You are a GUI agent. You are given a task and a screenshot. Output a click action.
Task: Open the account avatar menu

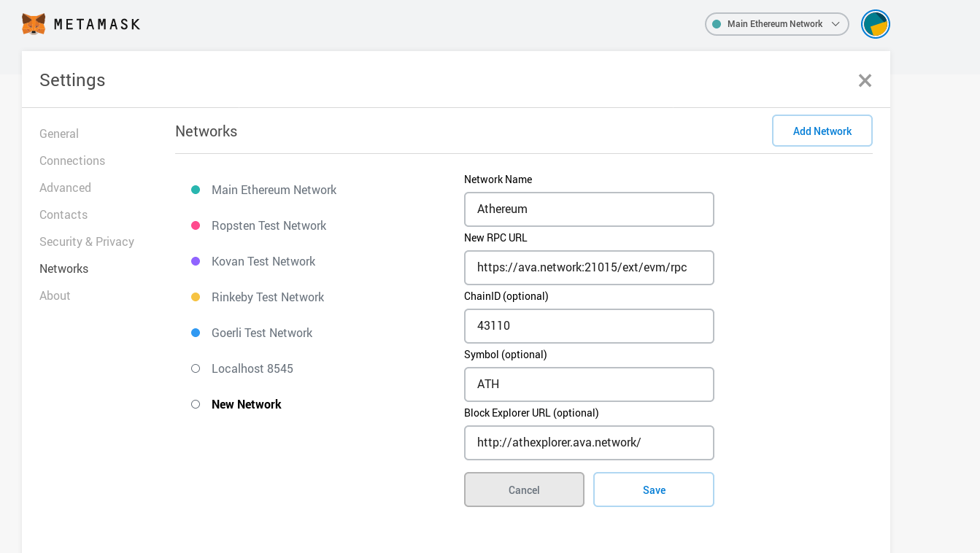875,24
